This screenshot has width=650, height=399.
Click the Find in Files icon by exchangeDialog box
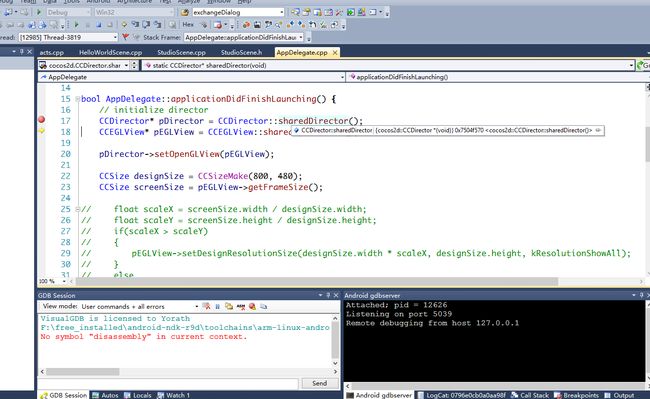tap(185, 12)
